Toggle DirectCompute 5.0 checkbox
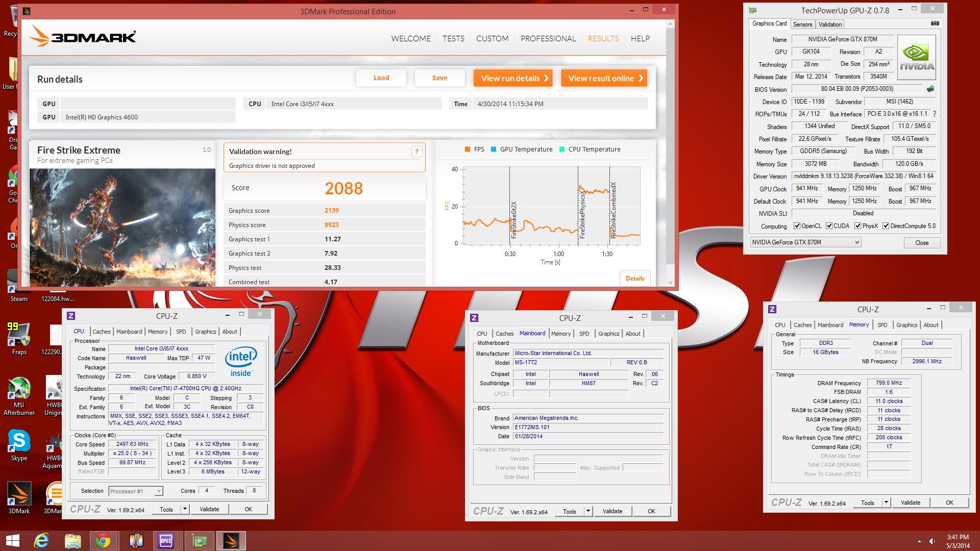This screenshot has height=551, width=980. 886,226
